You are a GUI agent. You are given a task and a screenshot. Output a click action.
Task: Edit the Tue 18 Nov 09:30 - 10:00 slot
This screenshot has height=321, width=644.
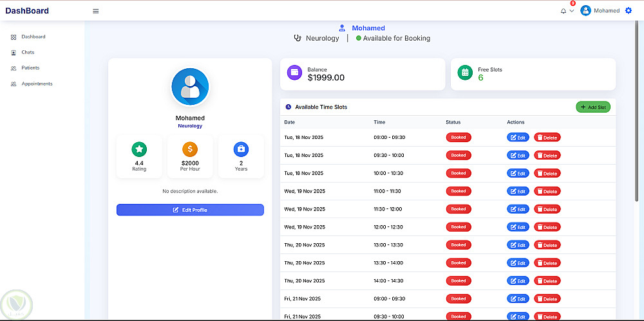point(518,156)
